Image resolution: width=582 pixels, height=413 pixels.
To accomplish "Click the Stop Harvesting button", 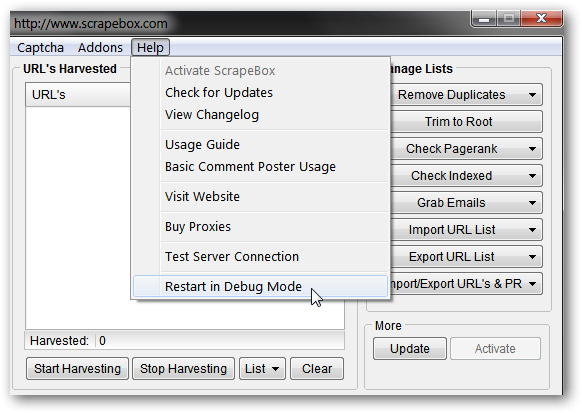I will click(183, 368).
